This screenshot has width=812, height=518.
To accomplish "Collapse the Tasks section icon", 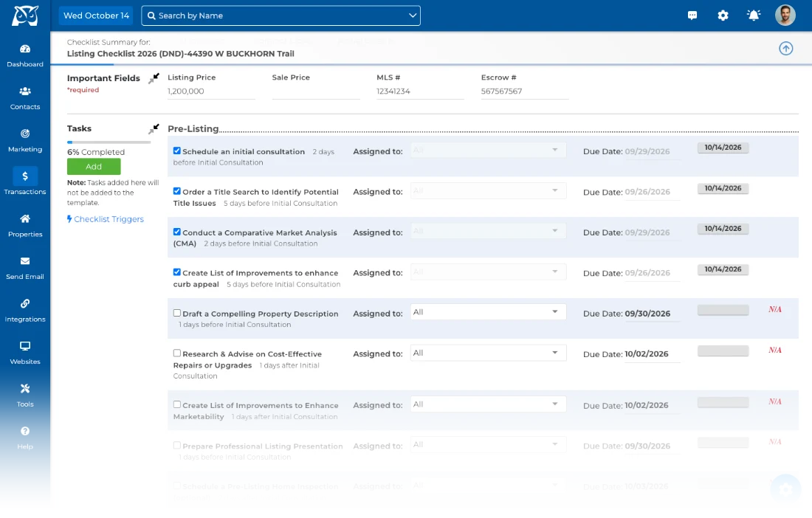I will (154, 129).
